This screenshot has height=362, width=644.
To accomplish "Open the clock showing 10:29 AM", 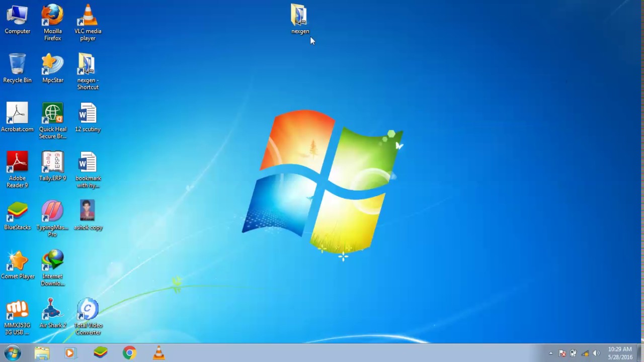I will click(620, 353).
